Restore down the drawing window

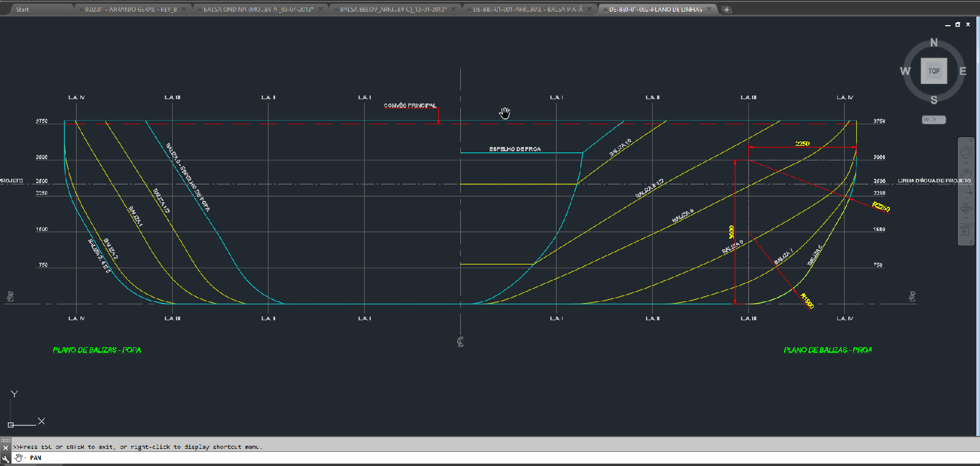click(957, 24)
